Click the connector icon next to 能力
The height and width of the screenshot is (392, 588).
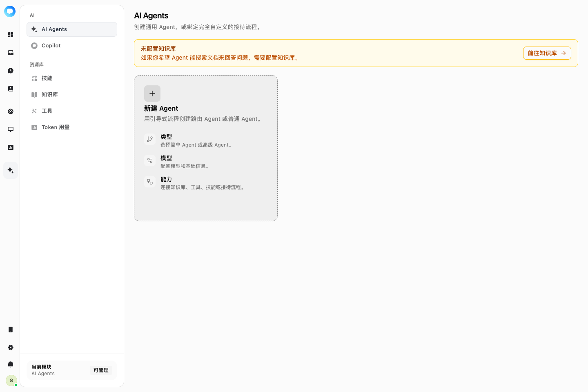point(150,182)
